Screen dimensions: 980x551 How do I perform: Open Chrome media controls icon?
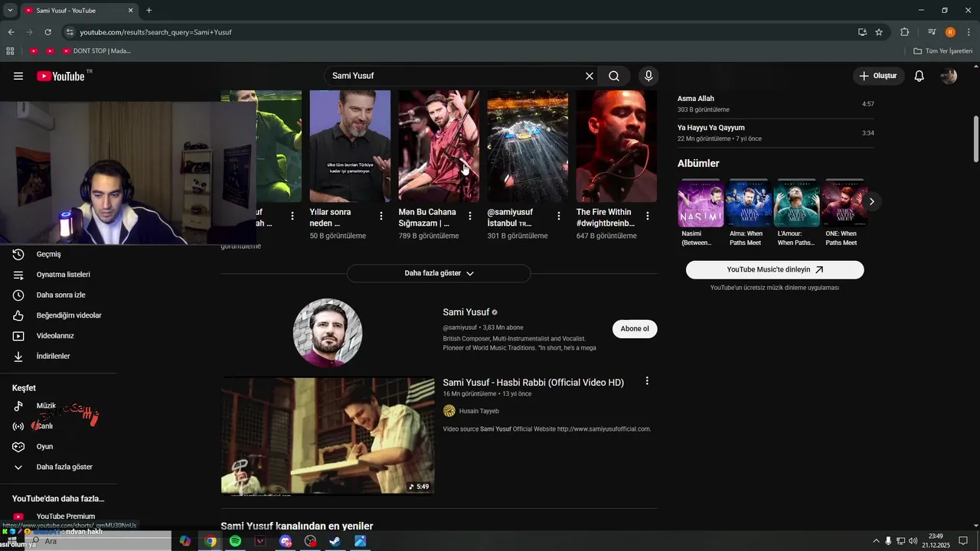pyautogui.click(x=932, y=32)
